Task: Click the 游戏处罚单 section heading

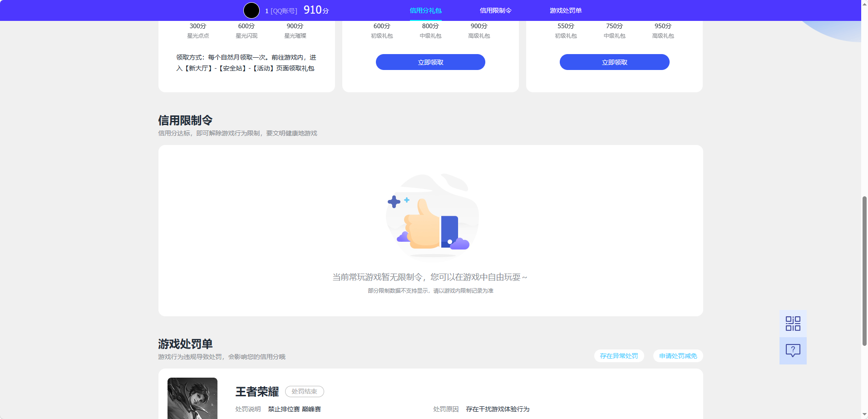Action: (x=185, y=344)
